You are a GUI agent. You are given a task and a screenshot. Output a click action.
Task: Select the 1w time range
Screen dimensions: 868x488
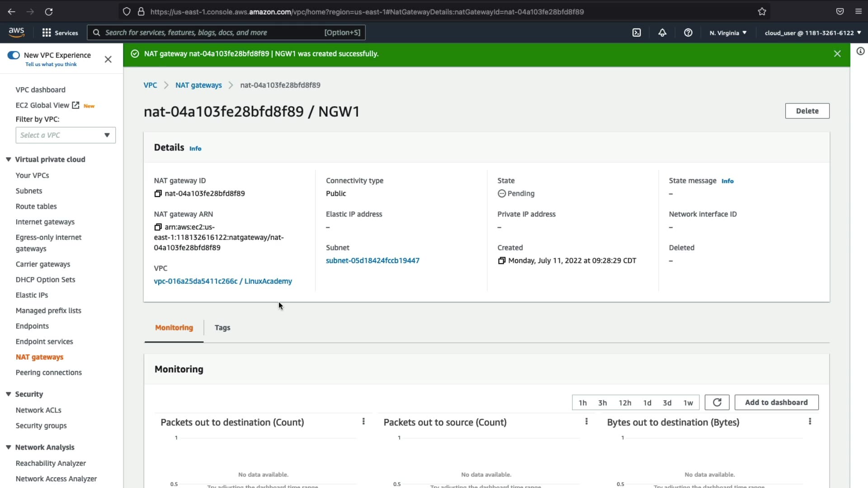(x=688, y=403)
